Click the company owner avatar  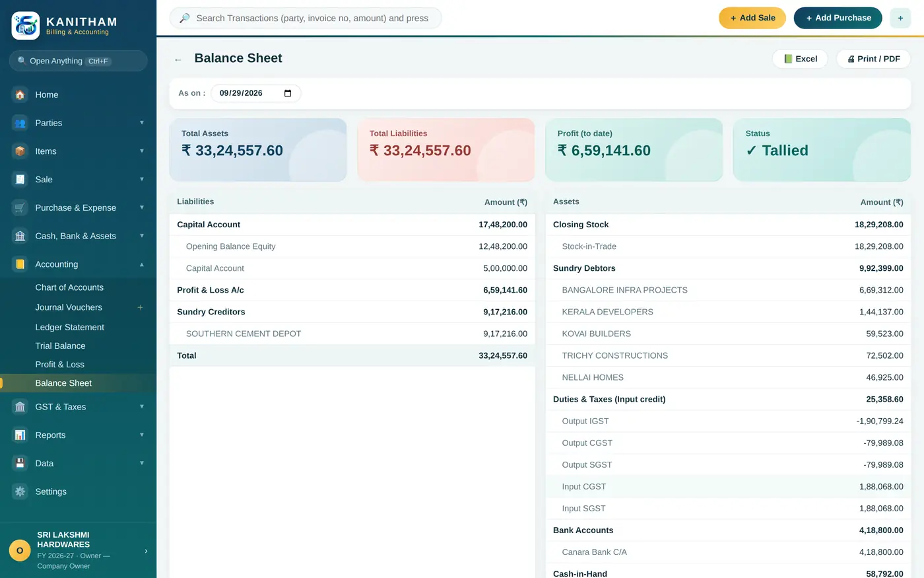pos(20,550)
